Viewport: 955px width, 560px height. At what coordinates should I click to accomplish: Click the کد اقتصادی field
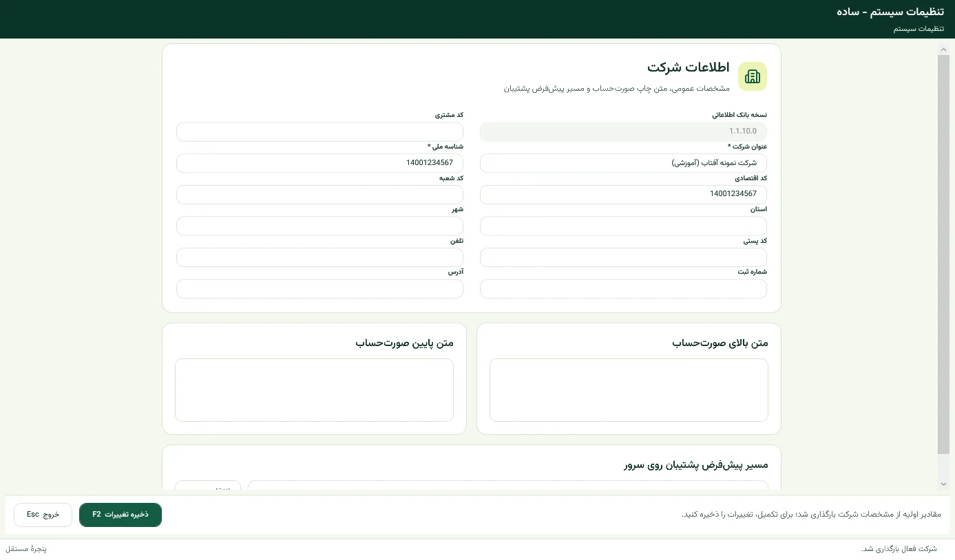tap(623, 195)
